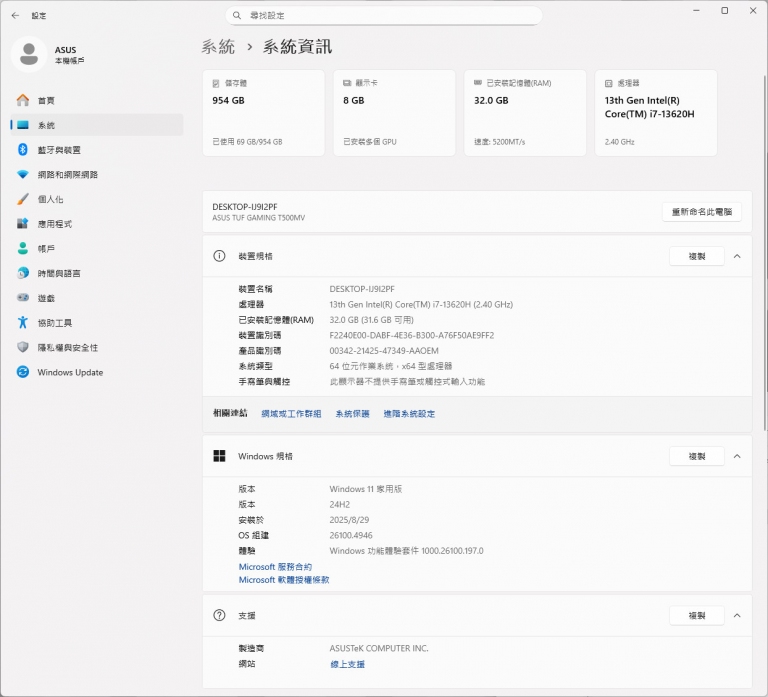
Task: Collapse the 裝置規格 section chevron
Action: click(x=737, y=256)
